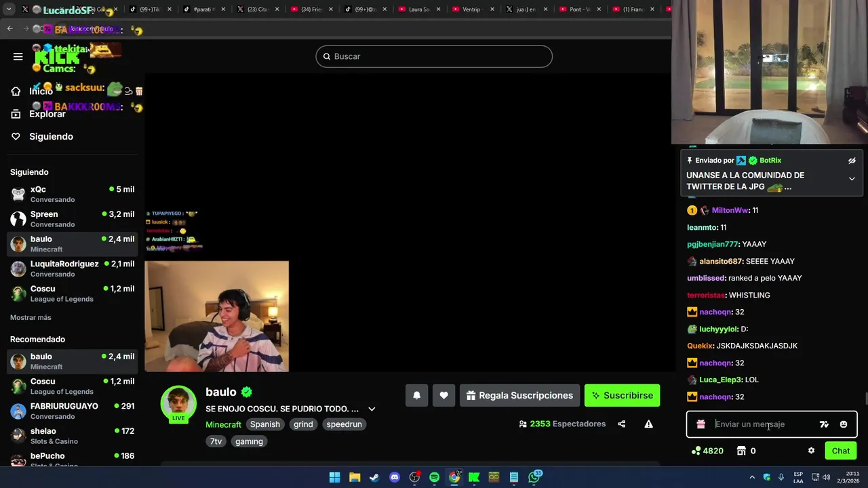Open Notepad from taskbar

(514, 477)
